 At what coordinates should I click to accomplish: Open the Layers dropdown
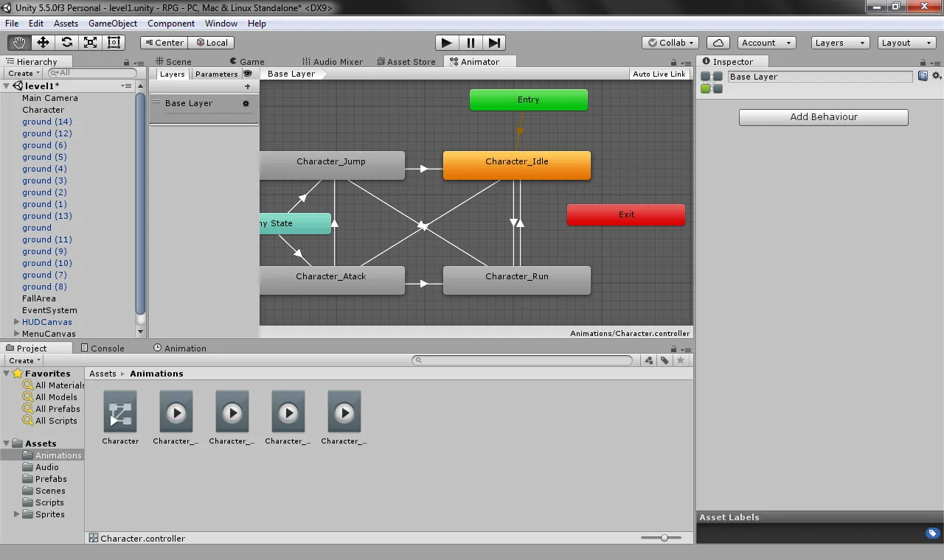click(840, 43)
